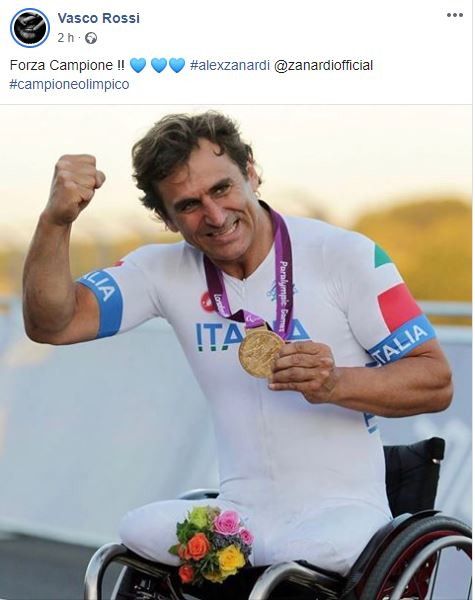Screen dimensions: 475x600
Task: Click the last blue heart emoji
Action: 177,65
